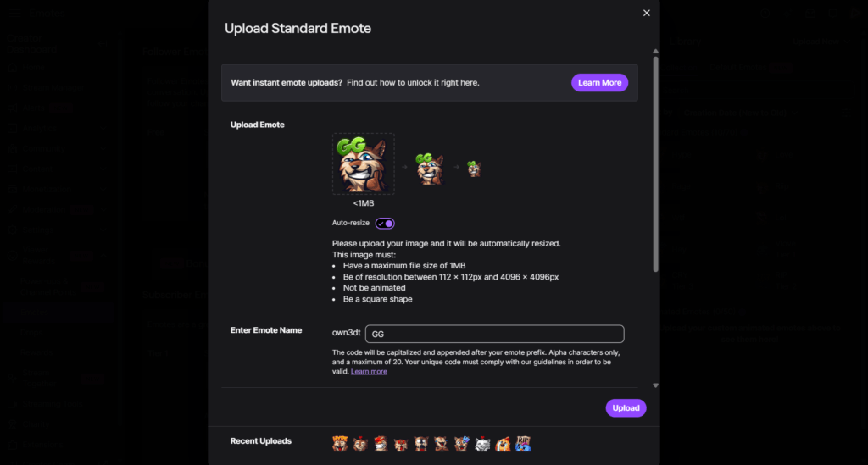This screenshot has height=465, width=868.
Task: Select the third emote in Recent Uploads
Action: click(381, 443)
